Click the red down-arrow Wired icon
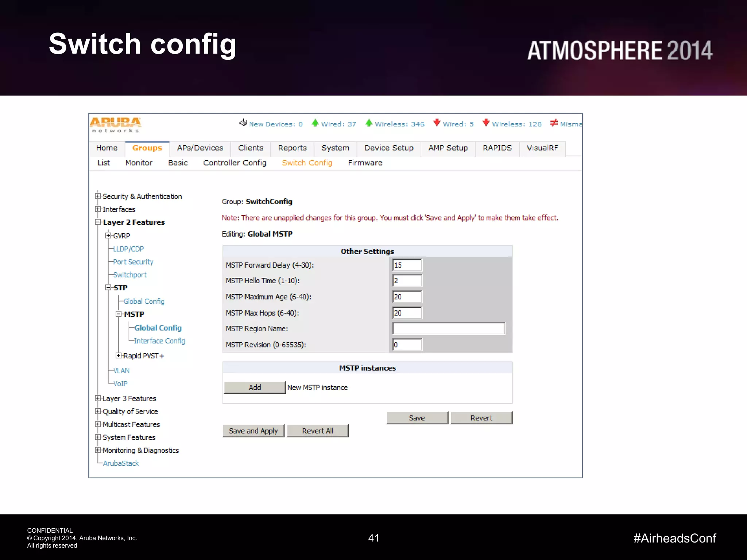The height and width of the screenshot is (560, 747). (x=437, y=123)
